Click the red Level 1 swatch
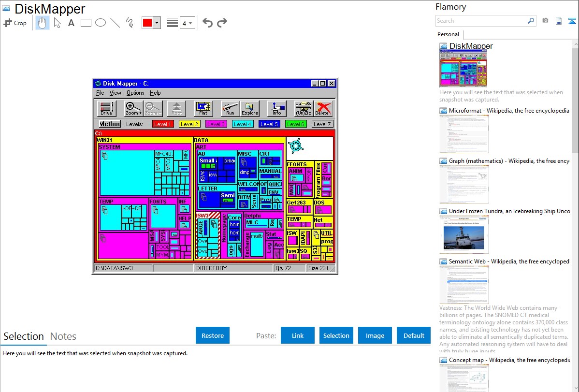 pyautogui.click(x=162, y=124)
